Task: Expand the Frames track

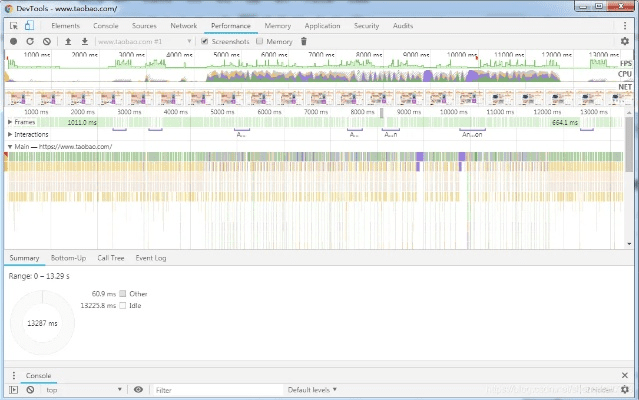Action: coord(10,122)
